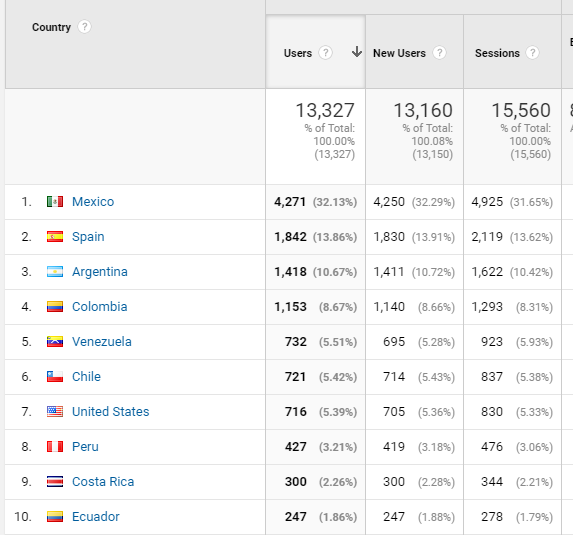
Task: Select the Country column header
Action: (52, 27)
